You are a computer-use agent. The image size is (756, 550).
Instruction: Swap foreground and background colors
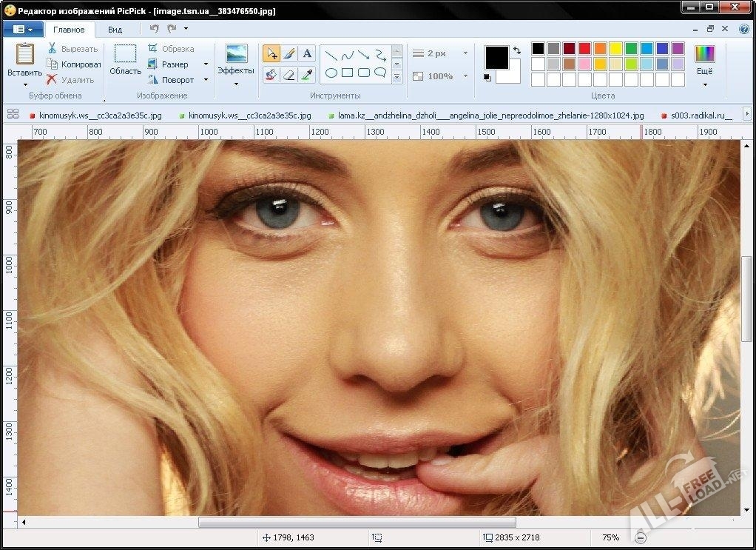point(516,50)
